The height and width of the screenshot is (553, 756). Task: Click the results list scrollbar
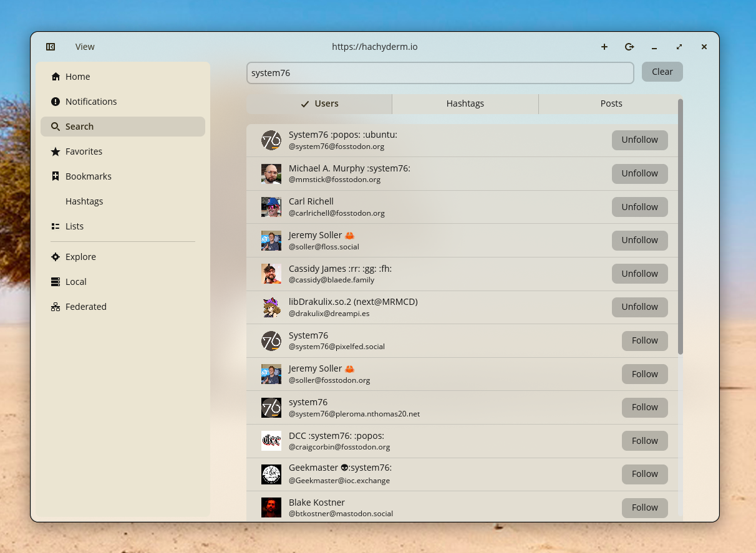coord(681,226)
